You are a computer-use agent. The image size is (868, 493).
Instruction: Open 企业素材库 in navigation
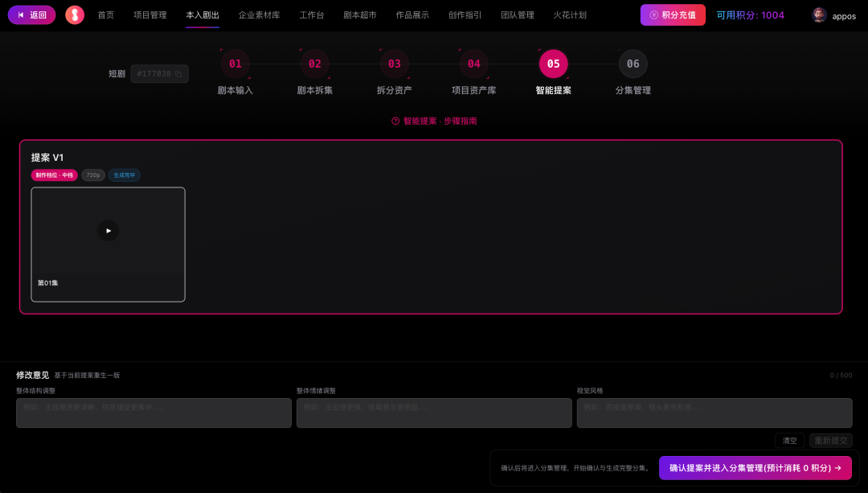click(259, 15)
